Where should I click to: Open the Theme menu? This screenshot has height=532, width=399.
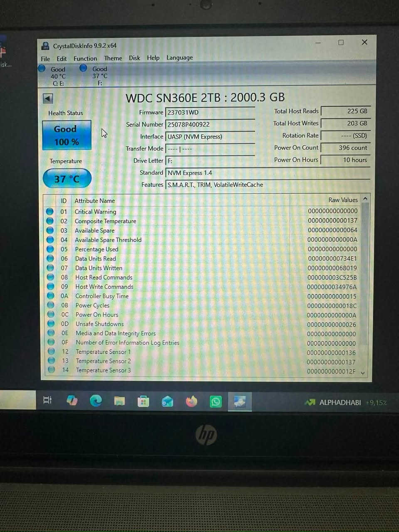(113, 58)
